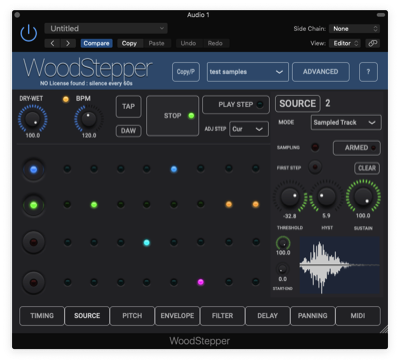Toggle the FIRST STEP red button
The image size is (400, 363).
[315, 167]
